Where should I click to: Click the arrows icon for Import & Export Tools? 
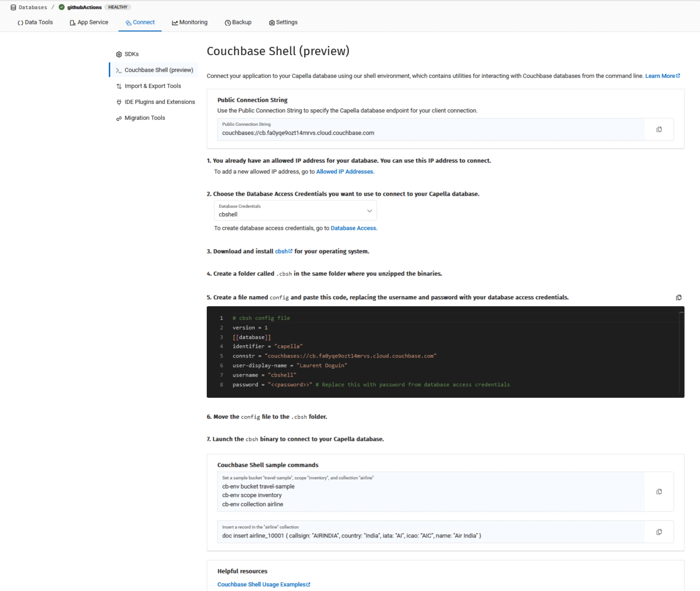pyautogui.click(x=118, y=85)
